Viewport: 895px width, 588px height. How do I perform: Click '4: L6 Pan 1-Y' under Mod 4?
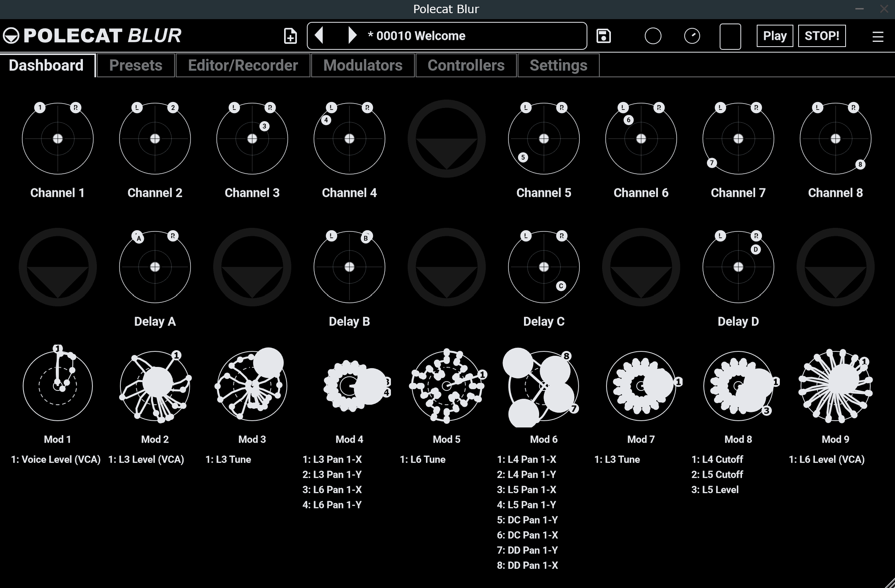coord(332,505)
